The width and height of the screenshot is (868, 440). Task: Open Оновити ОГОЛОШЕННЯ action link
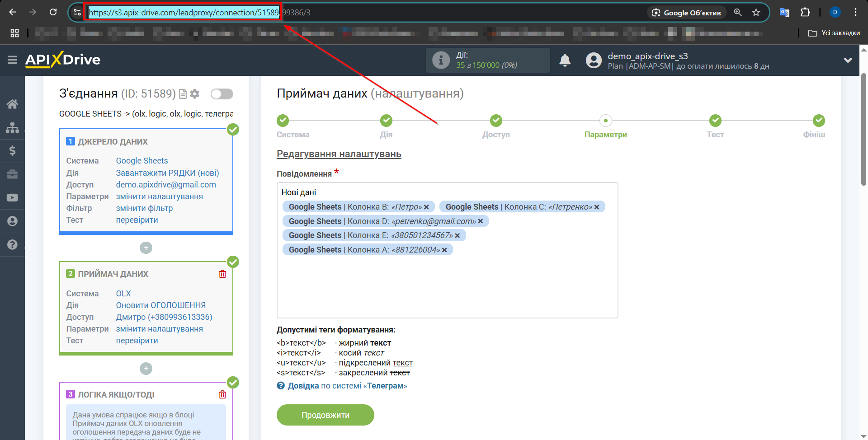coord(161,305)
